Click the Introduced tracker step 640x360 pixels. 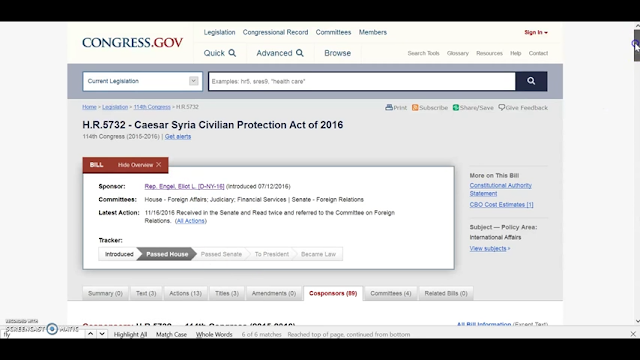tap(119, 254)
